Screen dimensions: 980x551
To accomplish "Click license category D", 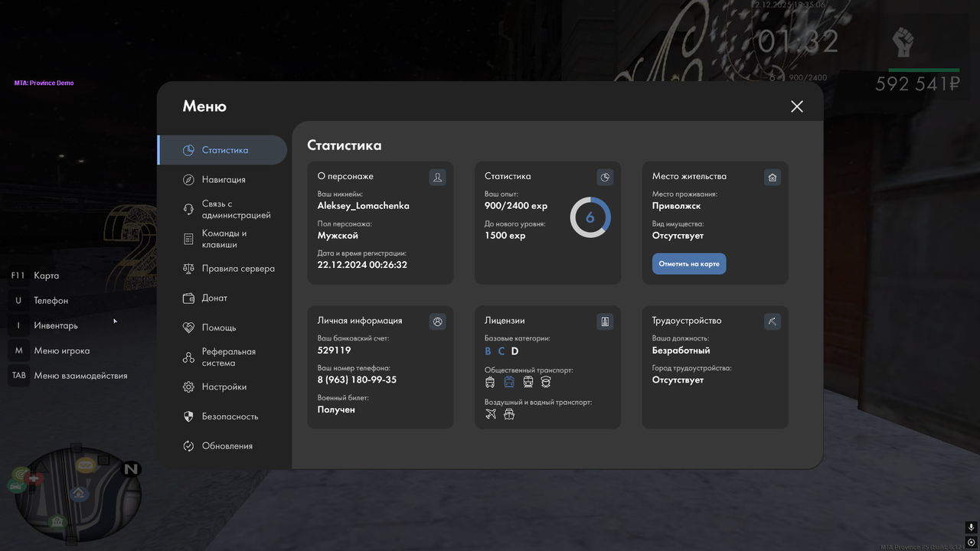I will coord(515,351).
